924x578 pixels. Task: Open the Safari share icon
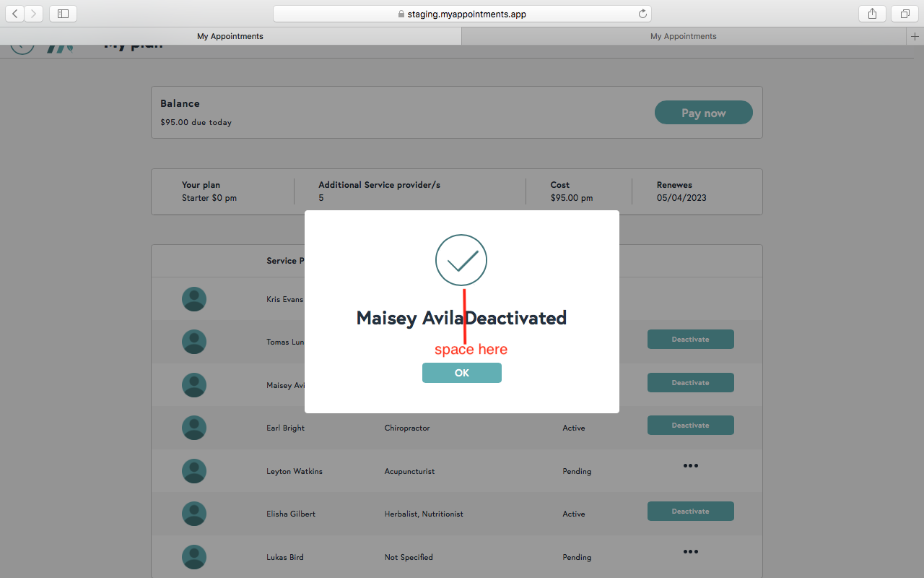point(872,14)
